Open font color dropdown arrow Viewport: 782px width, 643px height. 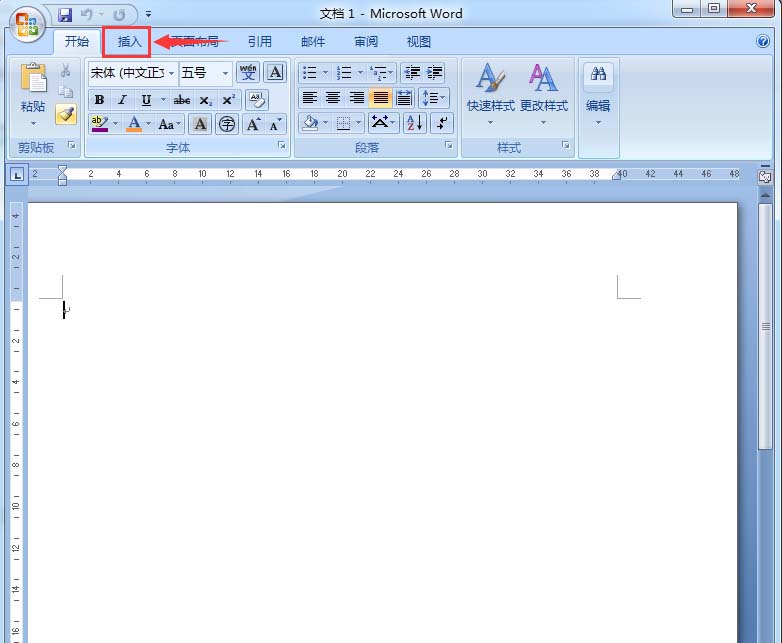148,123
